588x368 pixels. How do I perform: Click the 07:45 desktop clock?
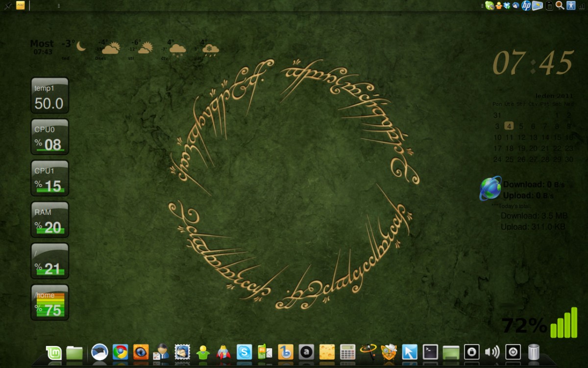click(533, 62)
